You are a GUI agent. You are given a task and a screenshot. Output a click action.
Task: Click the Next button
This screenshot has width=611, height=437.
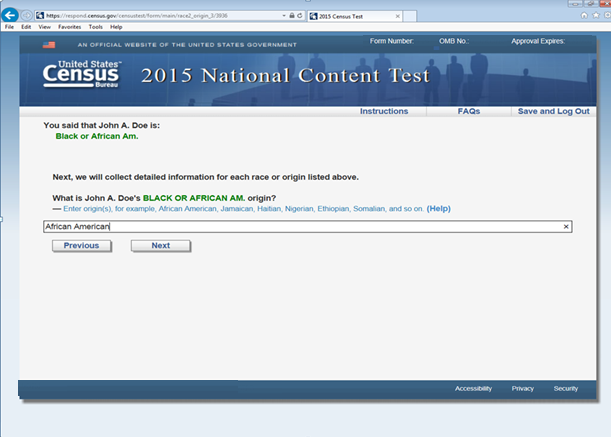pyautogui.click(x=161, y=246)
